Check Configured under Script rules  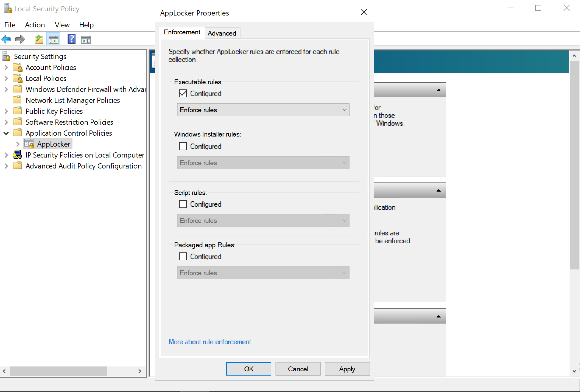[x=183, y=204]
